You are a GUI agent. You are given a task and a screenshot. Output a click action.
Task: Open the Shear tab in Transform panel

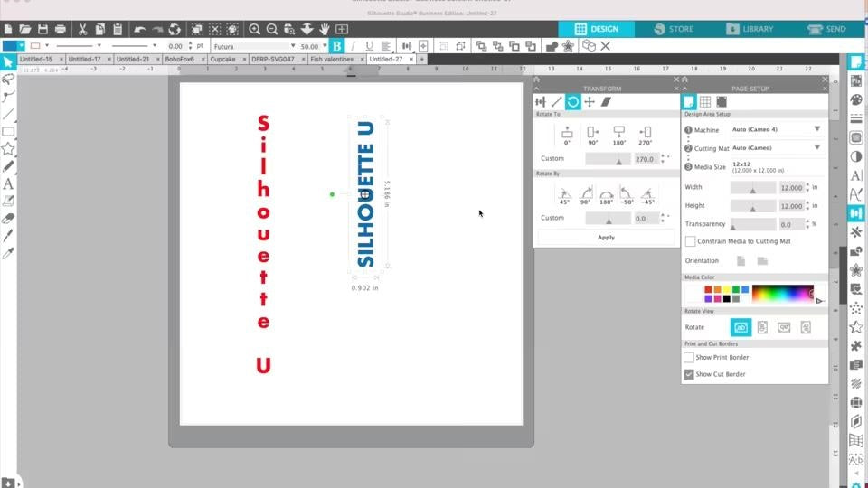coord(606,102)
